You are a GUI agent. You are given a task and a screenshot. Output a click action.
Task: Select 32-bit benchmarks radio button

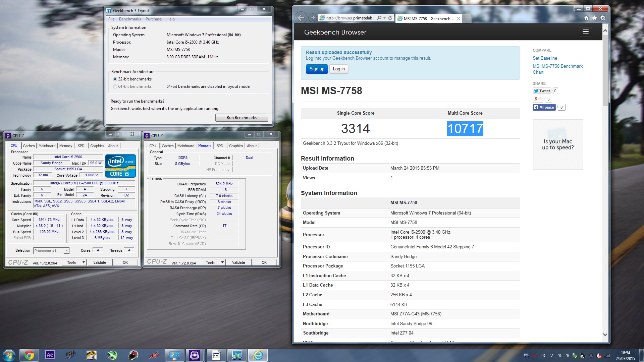115,79
